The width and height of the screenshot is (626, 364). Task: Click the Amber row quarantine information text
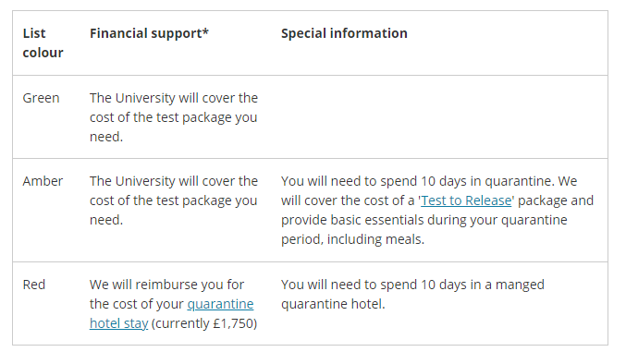437,210
